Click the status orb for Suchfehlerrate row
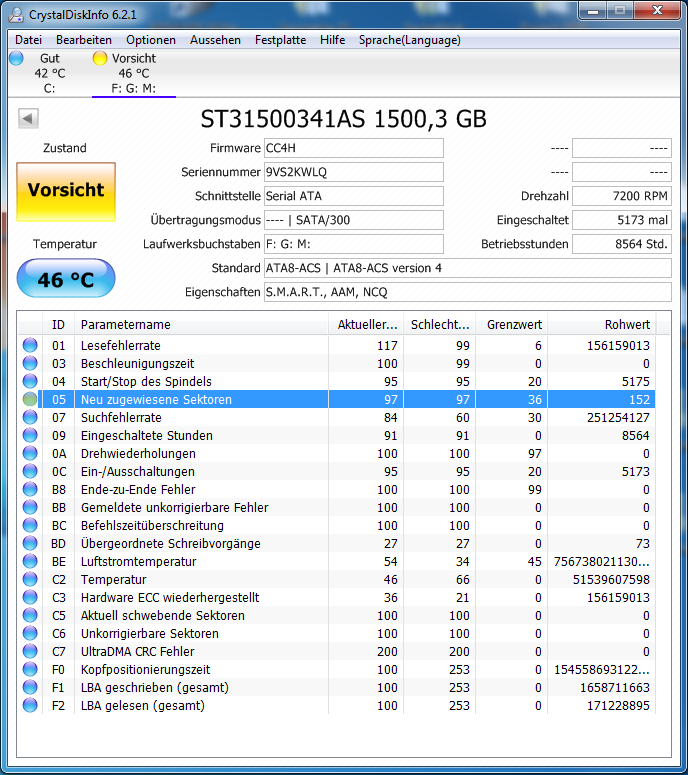This screenshot has width=688, height=775. tap(30, 417)
